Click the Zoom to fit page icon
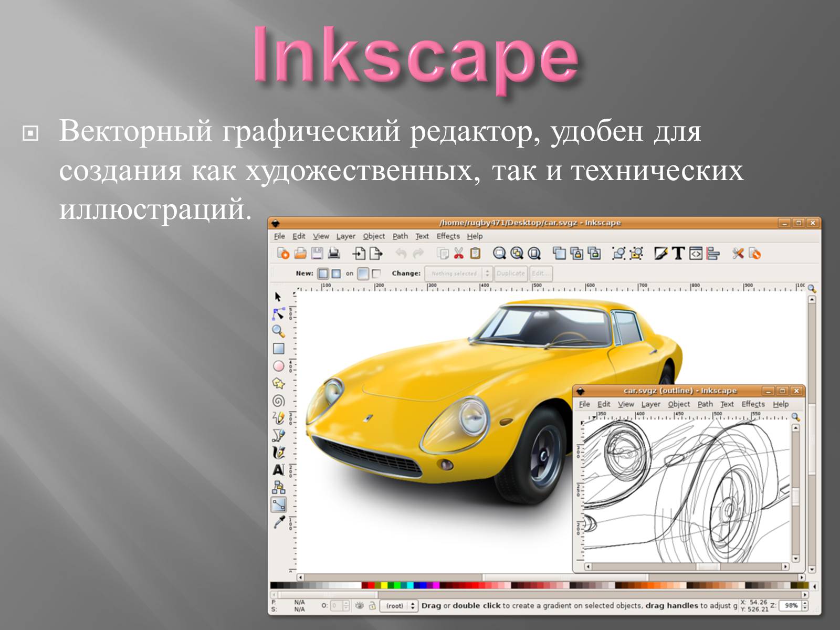Image resolution: width=840 pixels, height=630 pixels. coord(534,254)
